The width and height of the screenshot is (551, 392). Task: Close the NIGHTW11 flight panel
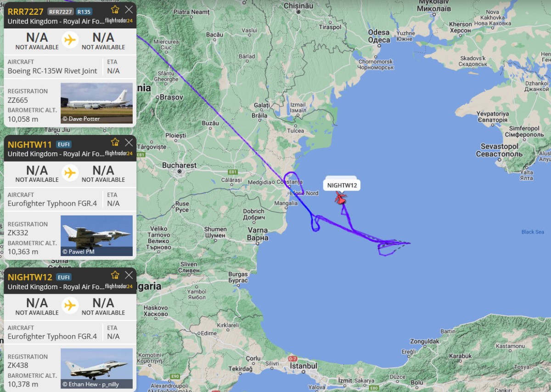pos(129,142)
